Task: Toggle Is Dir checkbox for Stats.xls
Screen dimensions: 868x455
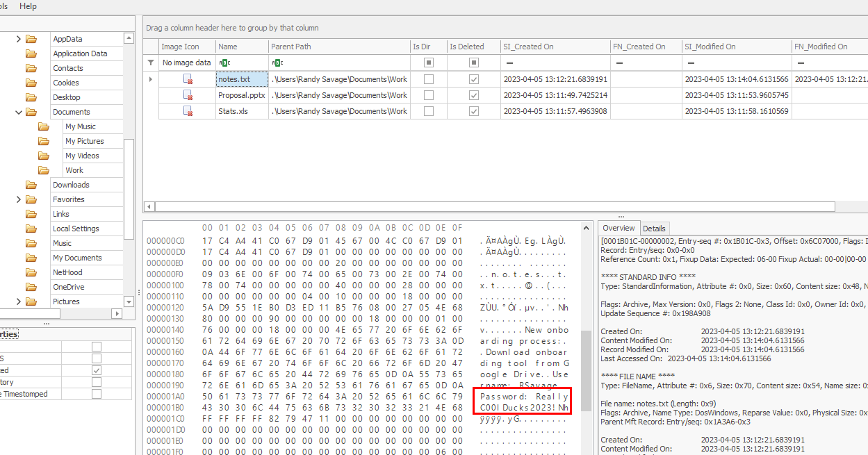Action: 429,111
